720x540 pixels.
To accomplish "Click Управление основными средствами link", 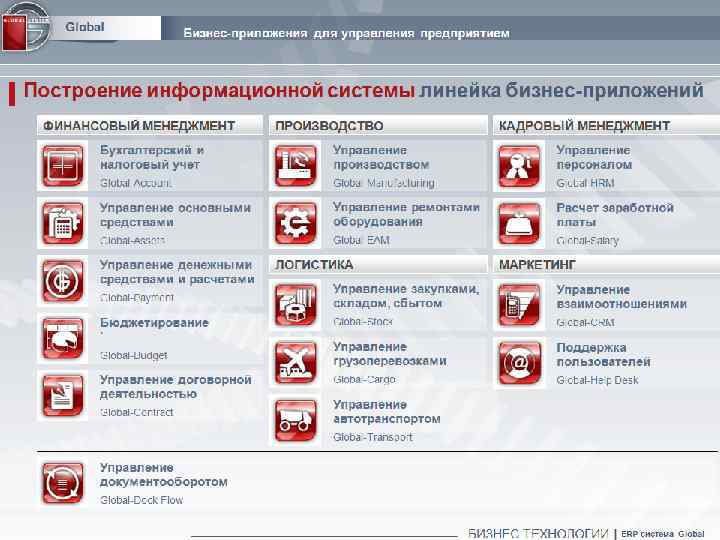I will pos(175,215).
